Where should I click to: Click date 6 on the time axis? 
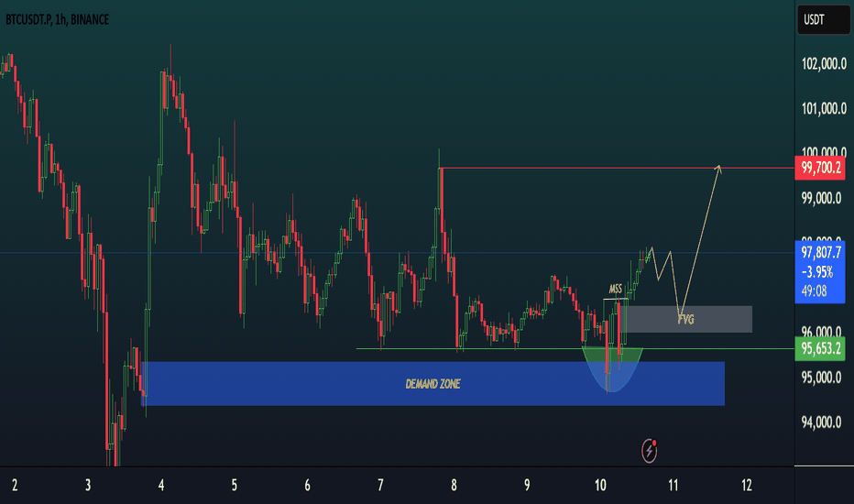[x=308, y=485]
